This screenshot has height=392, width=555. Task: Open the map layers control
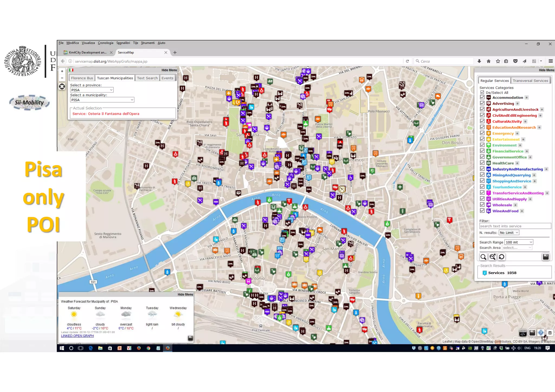tap(550, 332)
